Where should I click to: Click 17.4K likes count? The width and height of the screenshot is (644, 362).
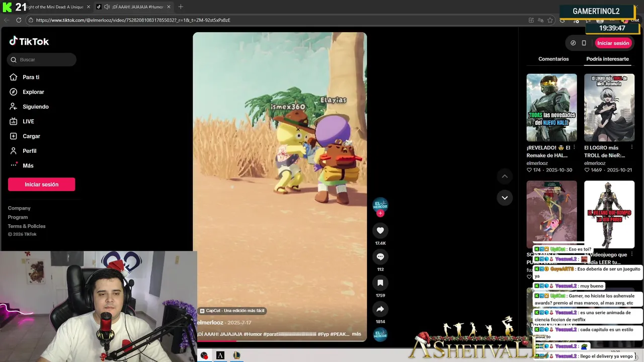(x=380, y=243)
